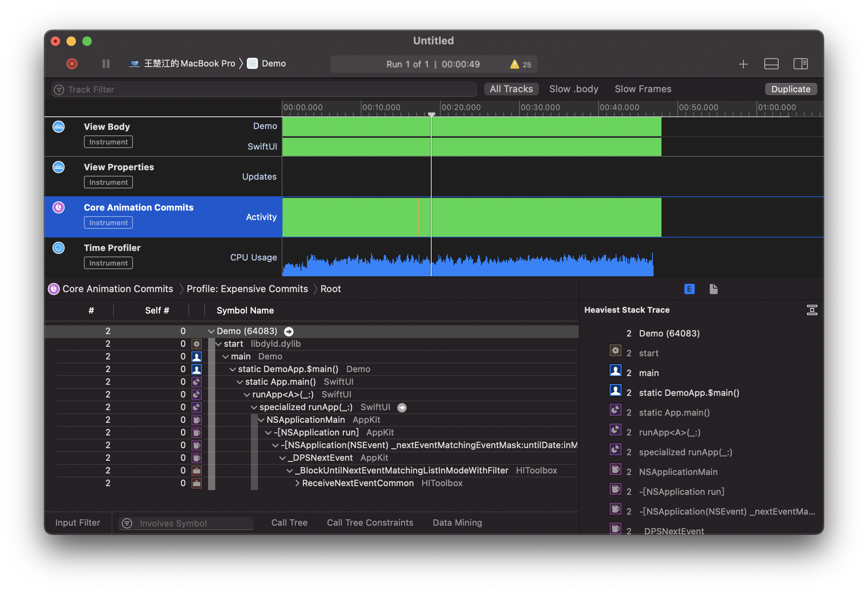Click the focus arrow next to Demo (64083)
The image size is (868, 593).
289,331
